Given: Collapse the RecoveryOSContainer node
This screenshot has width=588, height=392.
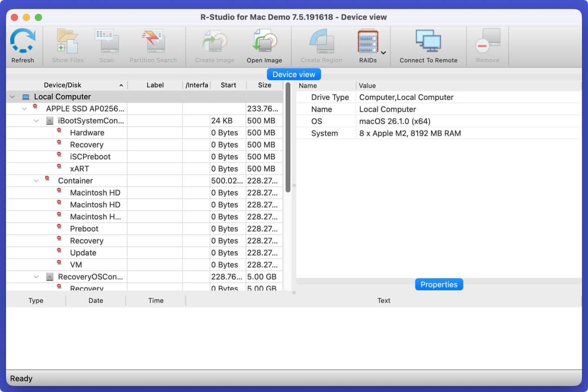Looking at the screenshot, I should (x=37, y=277).
